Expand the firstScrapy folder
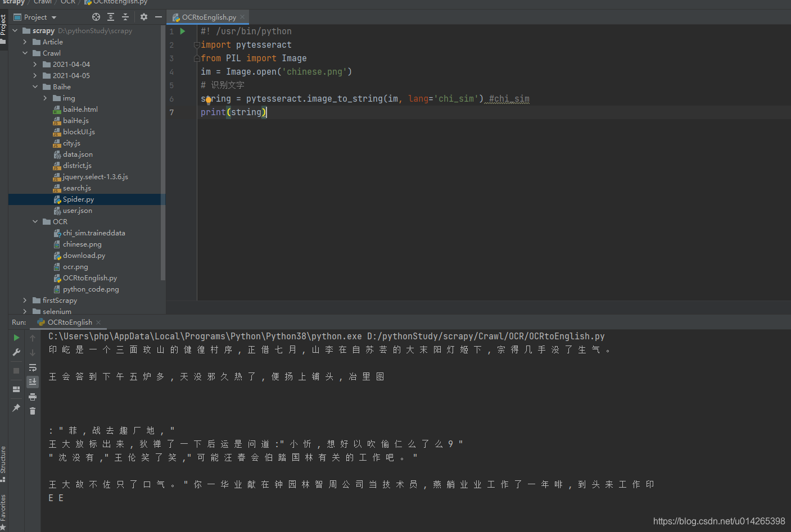The image size is (791, 532). [x=25, y=300]
